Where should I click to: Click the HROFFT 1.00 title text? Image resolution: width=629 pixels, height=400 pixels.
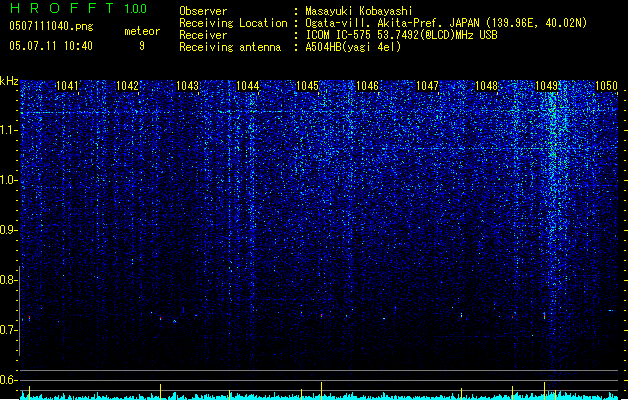[78, 8]
